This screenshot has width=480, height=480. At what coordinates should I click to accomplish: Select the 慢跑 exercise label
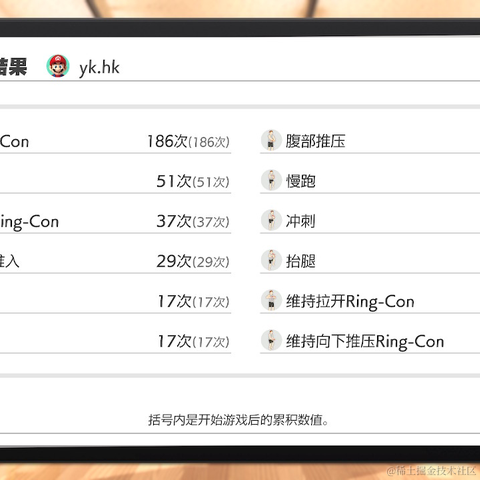click(x=301, y=181)
